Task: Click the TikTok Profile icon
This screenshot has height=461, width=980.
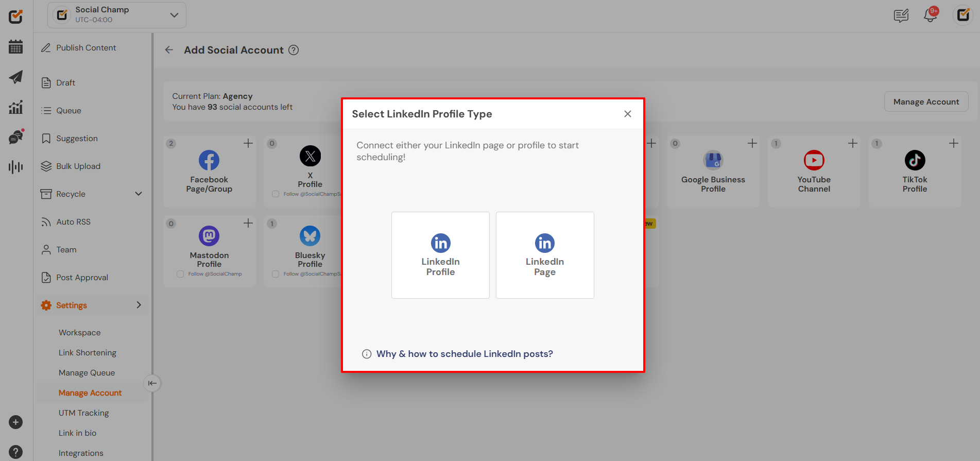Action: tap(915, 160)
